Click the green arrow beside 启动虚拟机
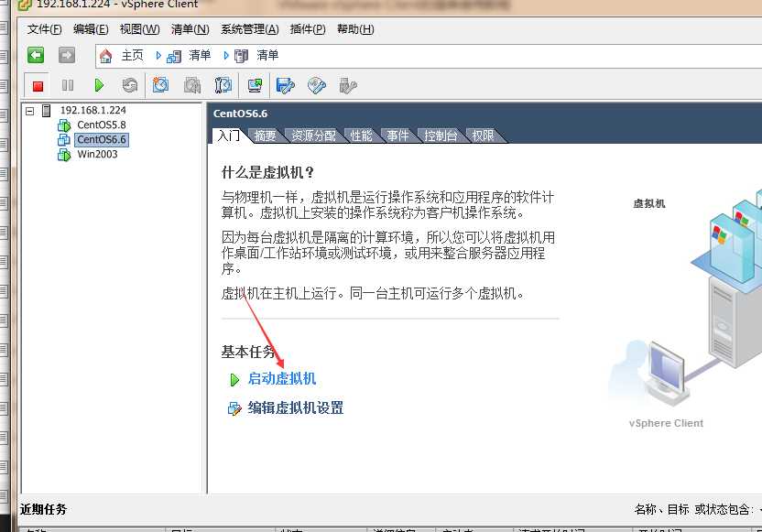Screen dimensions: 762x532 (234, 379)
